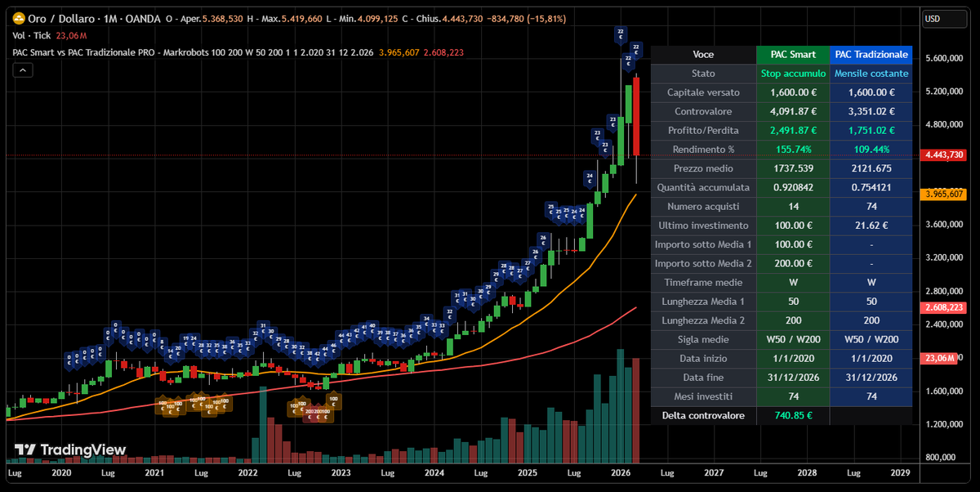Click the red 2.608,223 value in the legend
This screenshot has width=980, height=492.
pyautogui.click(x=443, y=52)
